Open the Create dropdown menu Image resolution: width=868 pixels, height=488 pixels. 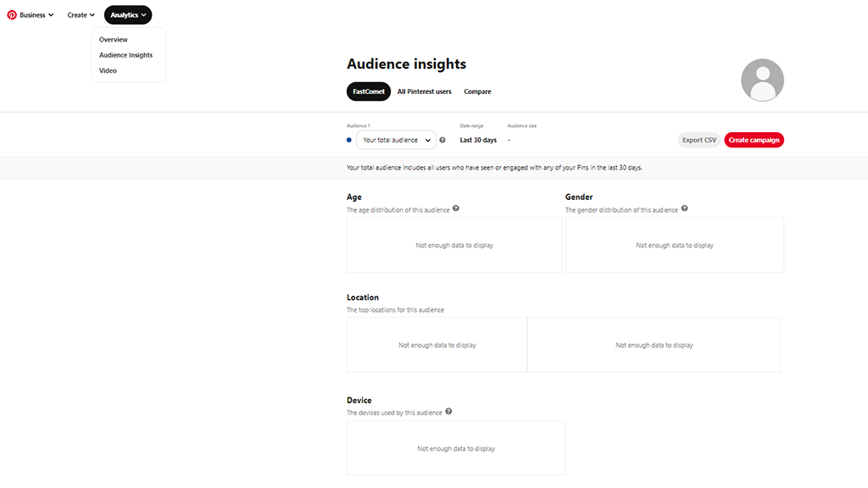(80, 14)
